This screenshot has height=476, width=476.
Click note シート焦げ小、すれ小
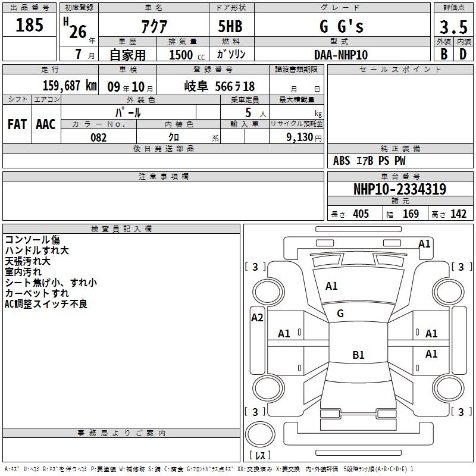51,282
